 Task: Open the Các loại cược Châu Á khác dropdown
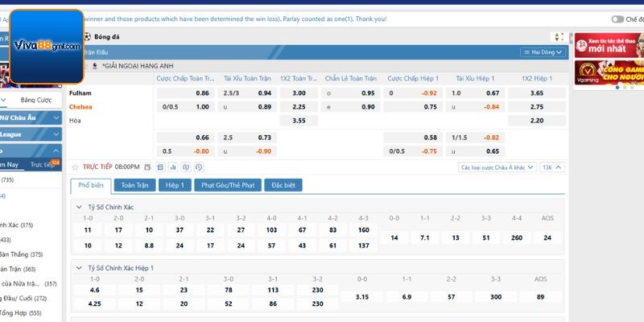(x=497, y=167)
